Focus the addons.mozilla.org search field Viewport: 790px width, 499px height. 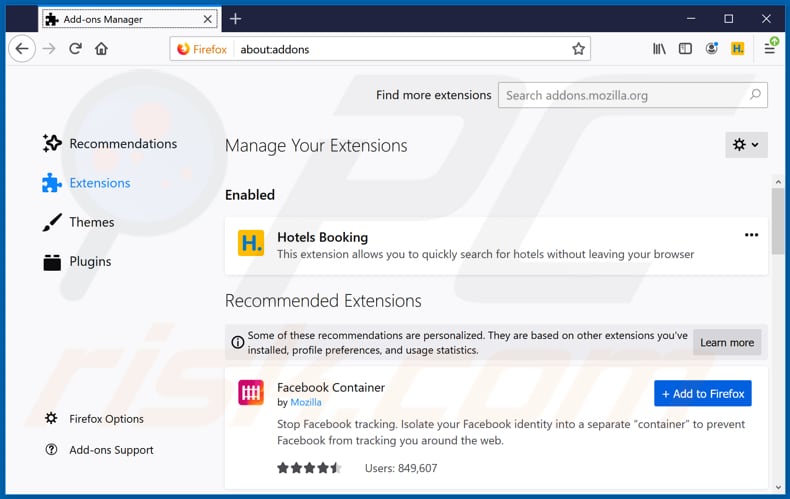[x=633, y=95]
